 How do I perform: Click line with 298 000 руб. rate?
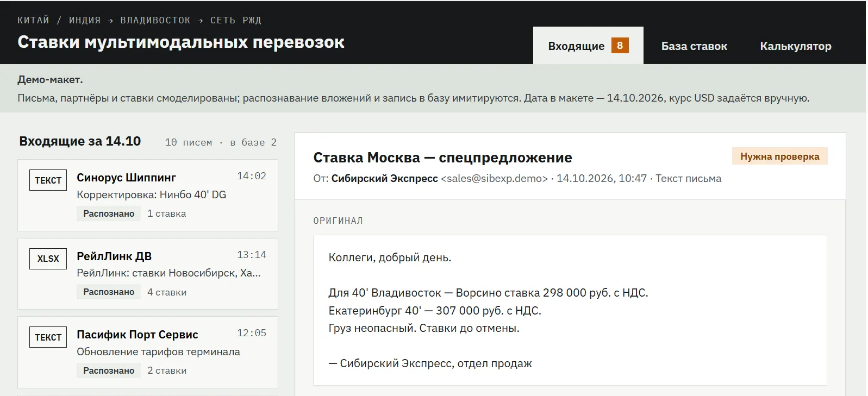[488, 293]
